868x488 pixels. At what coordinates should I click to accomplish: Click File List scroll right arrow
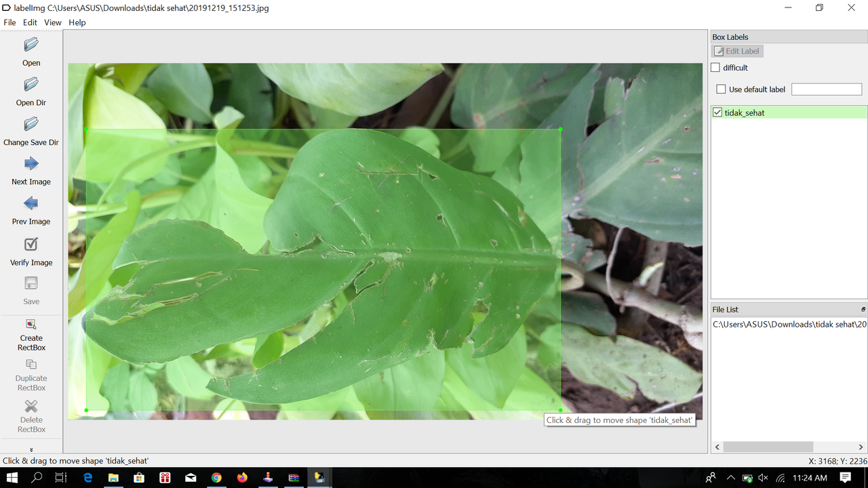[x=862, y=447]
